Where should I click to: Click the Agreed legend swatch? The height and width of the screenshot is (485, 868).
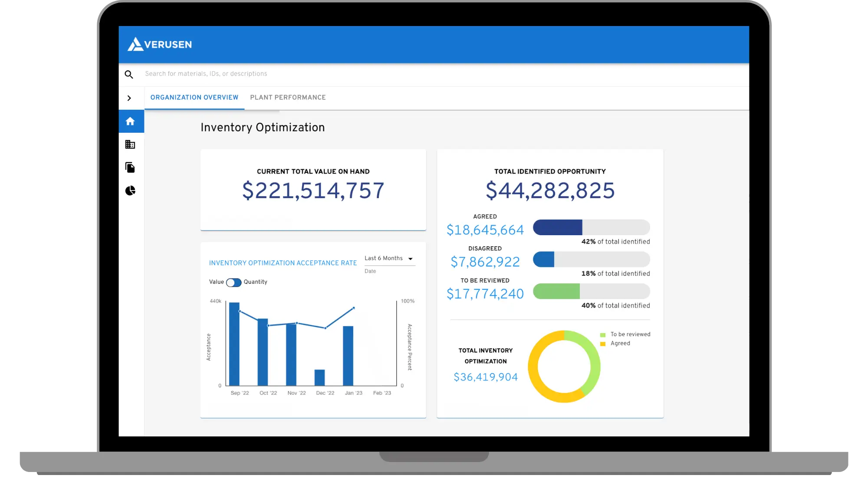(603, 344)
